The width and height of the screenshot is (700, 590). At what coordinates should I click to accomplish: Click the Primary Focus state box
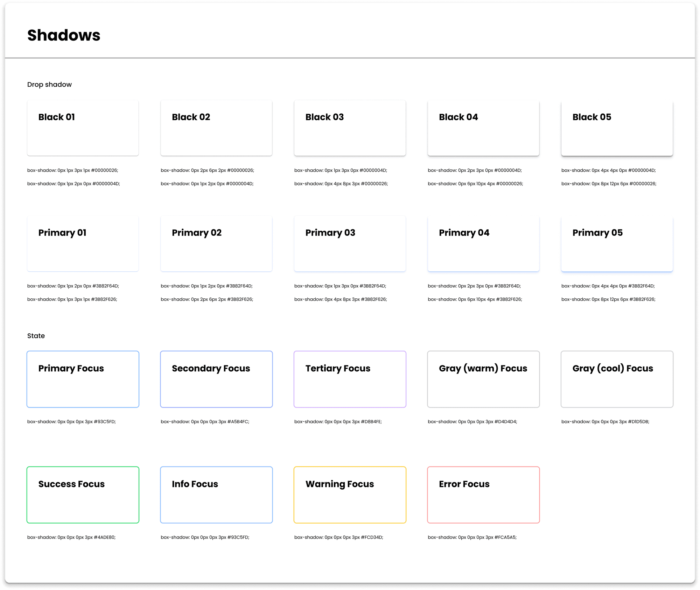coord(83,379)
